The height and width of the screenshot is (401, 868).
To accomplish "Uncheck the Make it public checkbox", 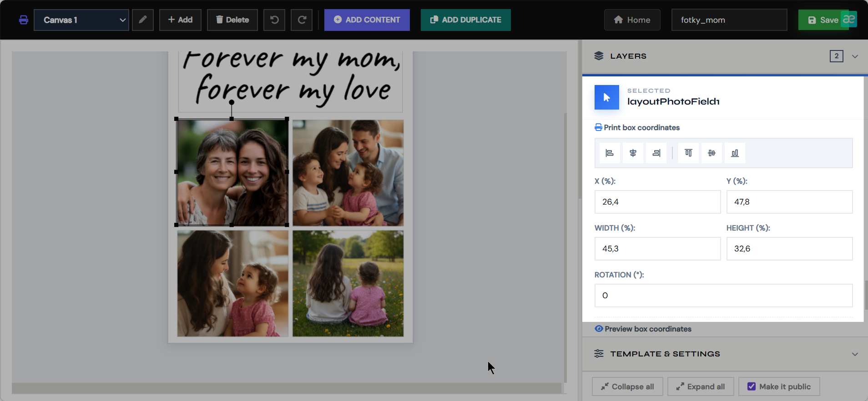I will (752, 386).
